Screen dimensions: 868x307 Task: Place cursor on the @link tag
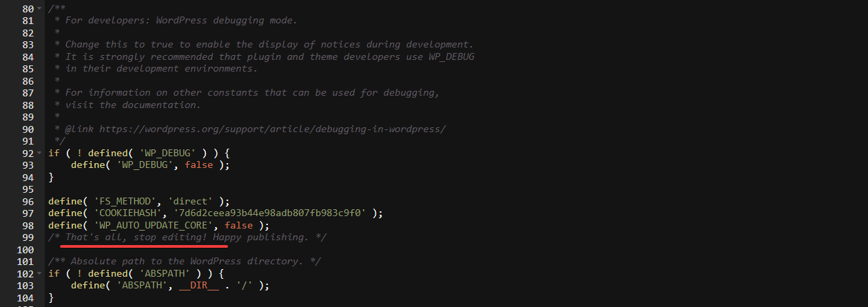click(x=79, y=129)
